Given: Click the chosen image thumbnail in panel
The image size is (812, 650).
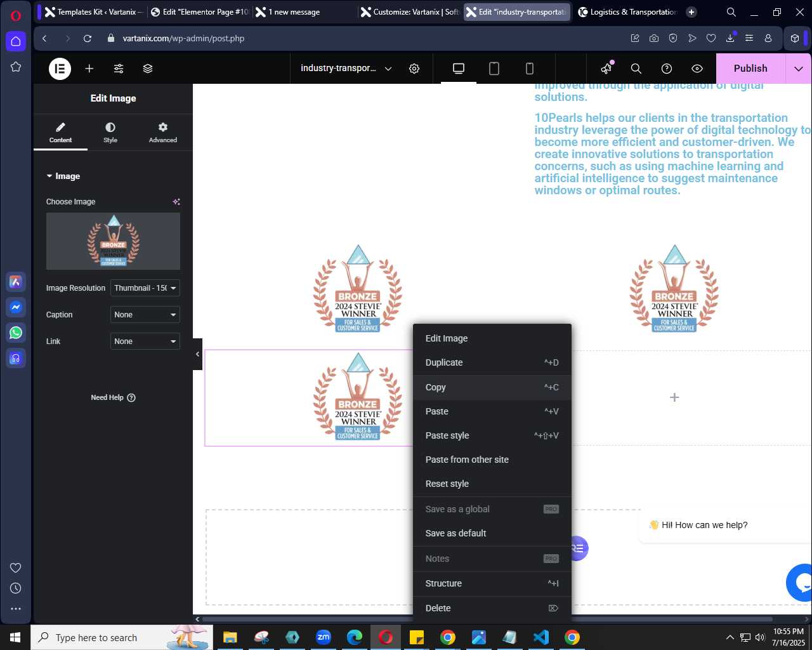Looking at the screenshot, I should click(x=113, y=241).
